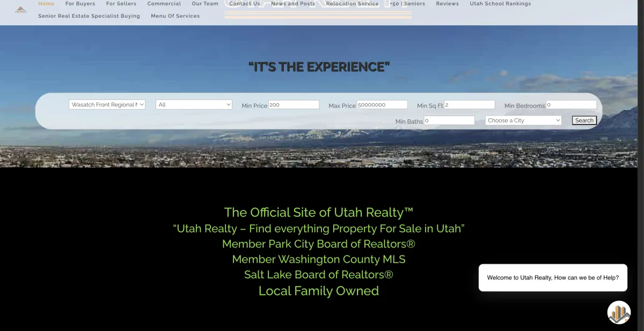The image size is (644, 331).
Task: Focus the Min Sq Ft field
Action: tap(470, 105)
